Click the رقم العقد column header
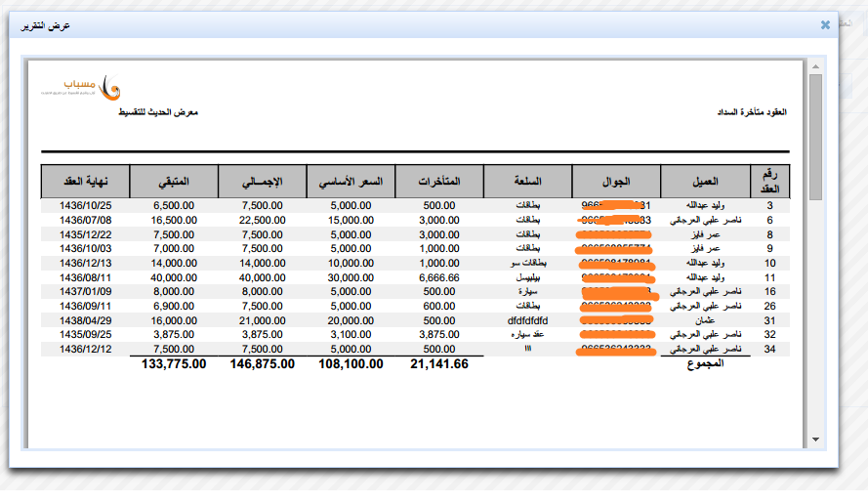Viewport: 868px width, 503px height. click(x=769, y=182)
